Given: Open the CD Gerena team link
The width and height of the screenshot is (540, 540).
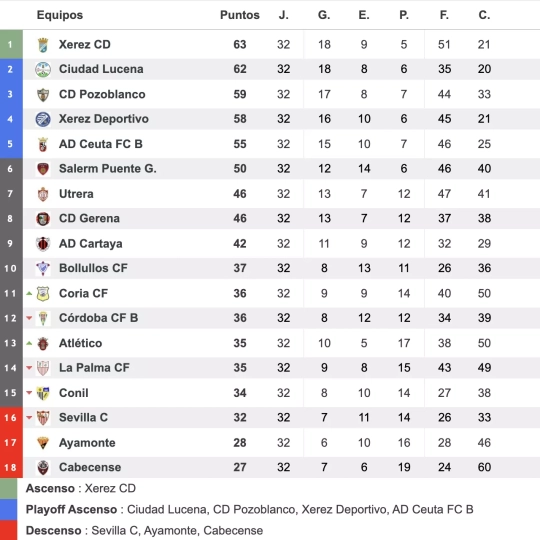Looking at the screenshot, I should click(89, 218).
